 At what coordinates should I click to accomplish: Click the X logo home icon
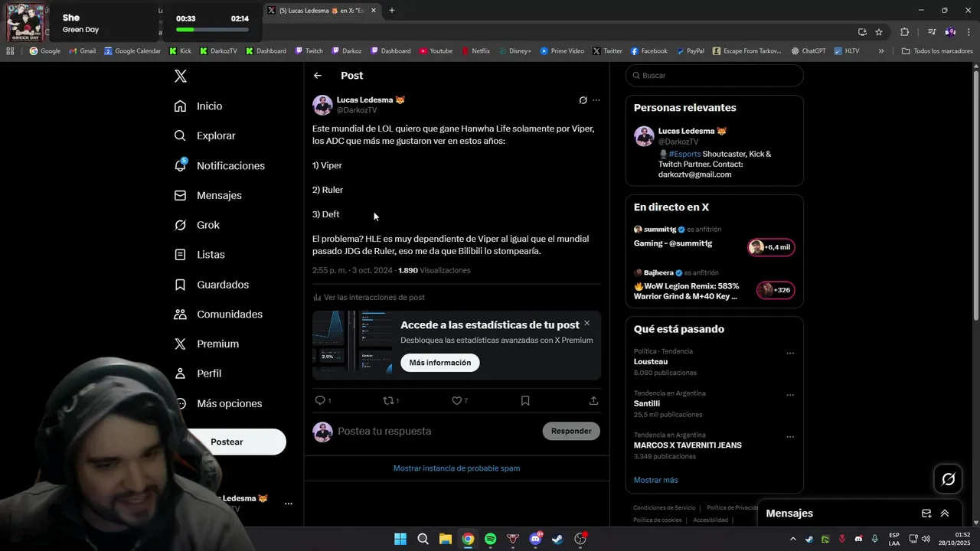(x=181, y=76)
